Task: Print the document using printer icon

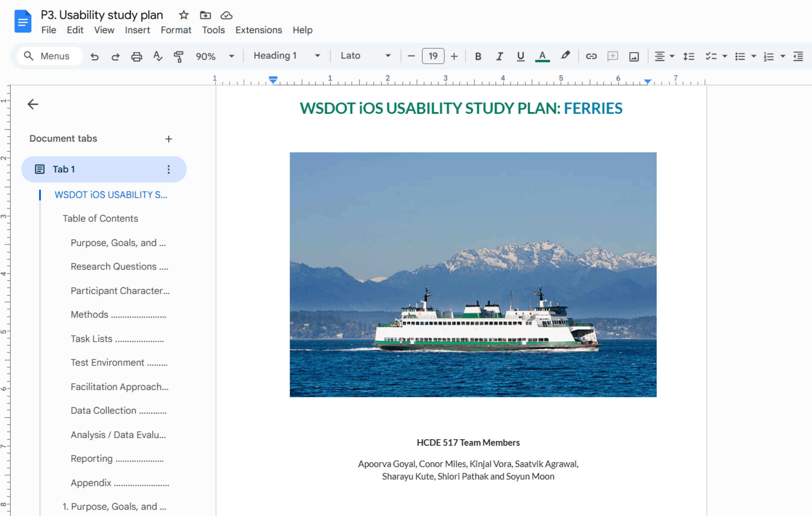Action: pyautogui.click(x=137, y=56)
